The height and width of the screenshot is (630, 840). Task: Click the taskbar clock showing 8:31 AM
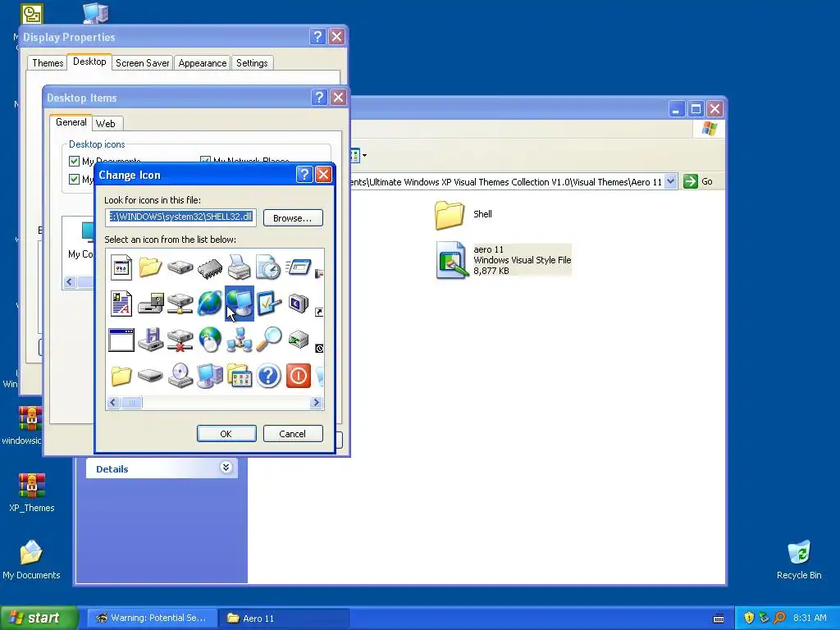pos(810,619)
